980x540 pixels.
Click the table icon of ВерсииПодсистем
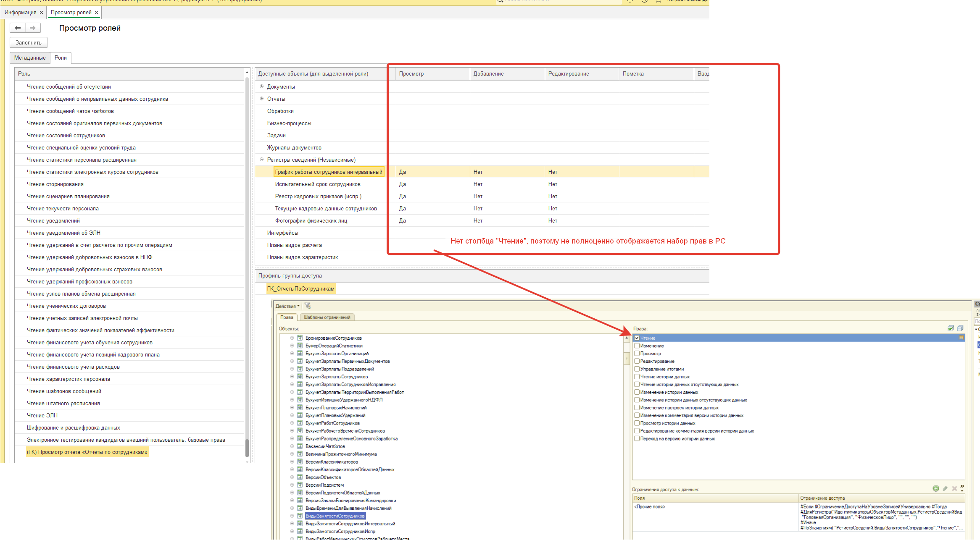pos(300,485)
